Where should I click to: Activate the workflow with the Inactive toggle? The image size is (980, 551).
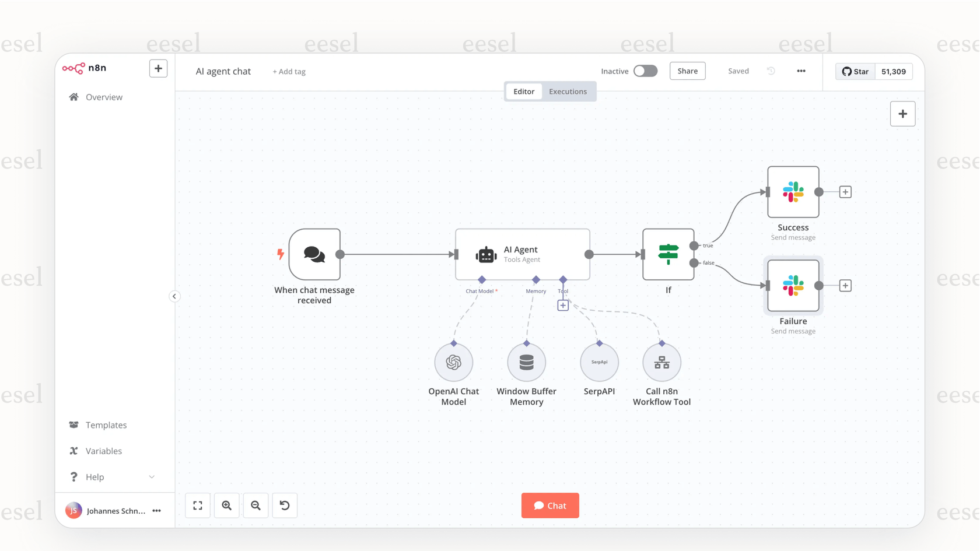coord(645,71)
